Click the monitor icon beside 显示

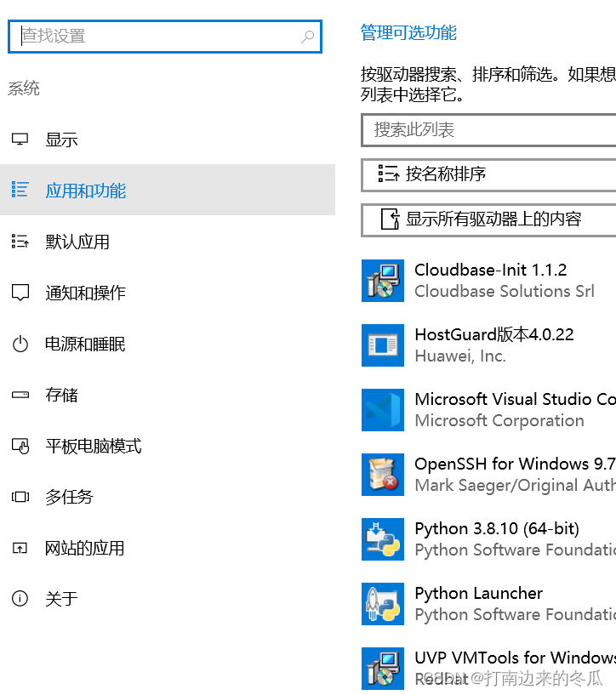coord(20,140)
